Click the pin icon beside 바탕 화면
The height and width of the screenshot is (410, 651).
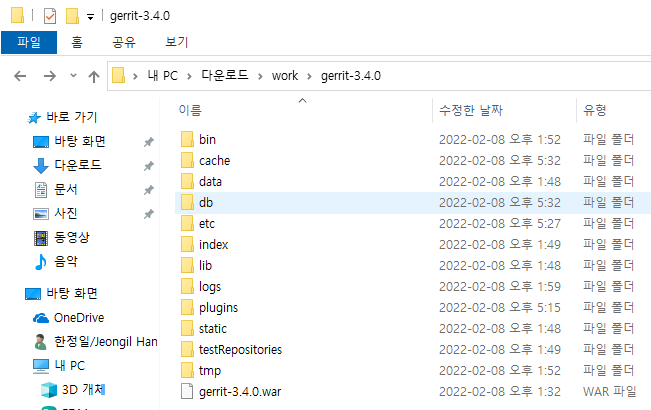tap(149, 142)
